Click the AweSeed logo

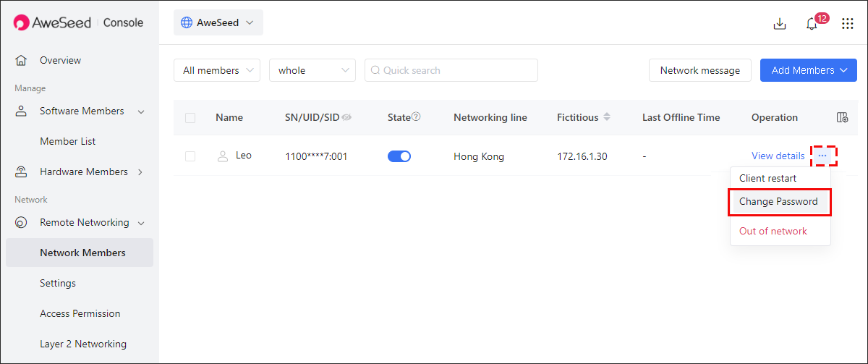(x=53, y=22)
